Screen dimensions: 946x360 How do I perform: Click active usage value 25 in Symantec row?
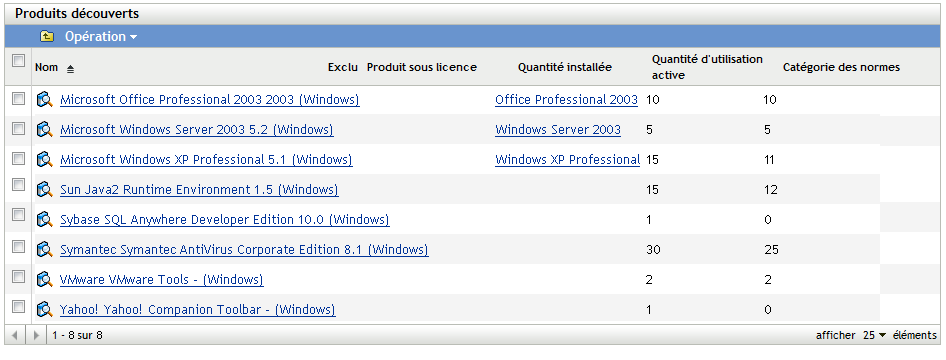coord(771,250)
